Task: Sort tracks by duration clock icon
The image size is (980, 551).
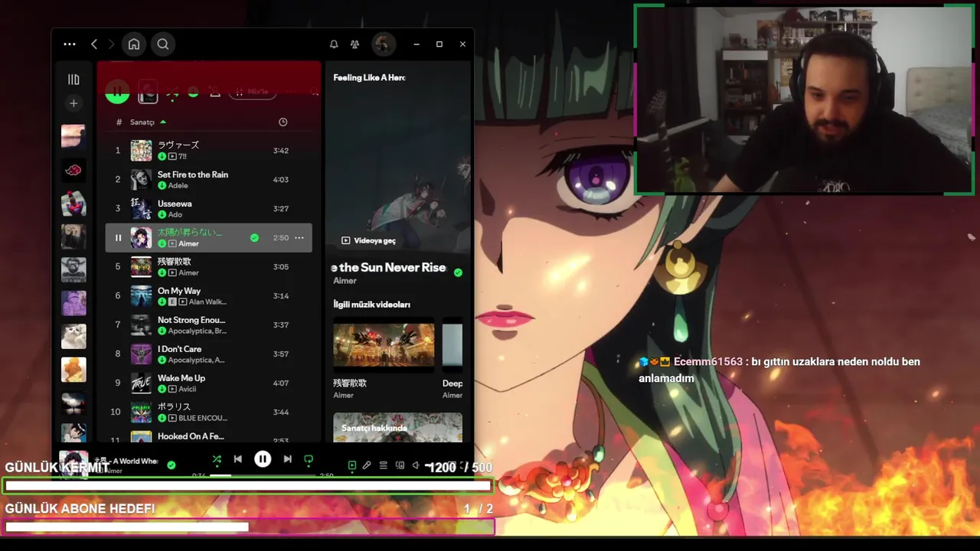Action: point(283,122)
